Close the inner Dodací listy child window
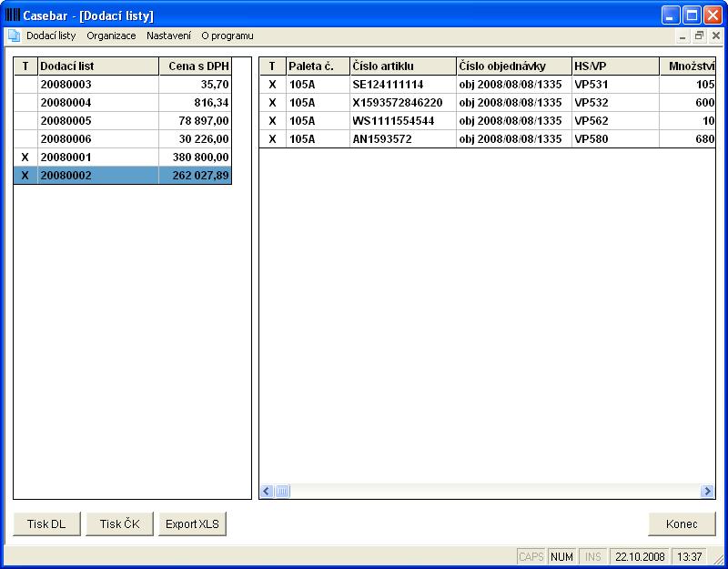728x569 pixels. pyautogui.click(x=715, y=36)
